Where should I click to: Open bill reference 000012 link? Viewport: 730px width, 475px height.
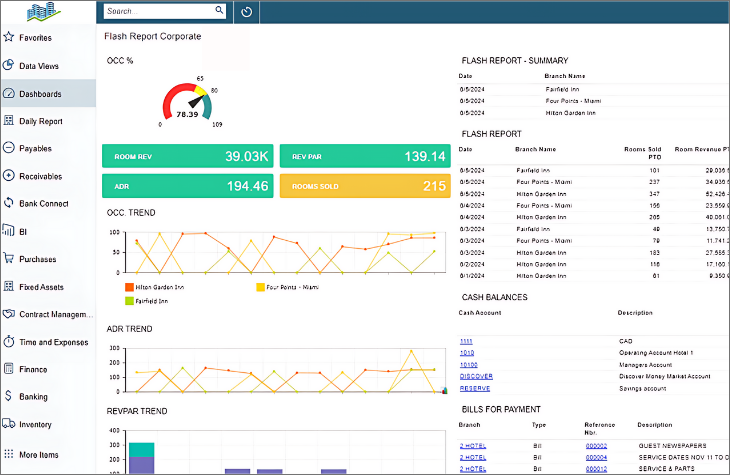(596, 468)
